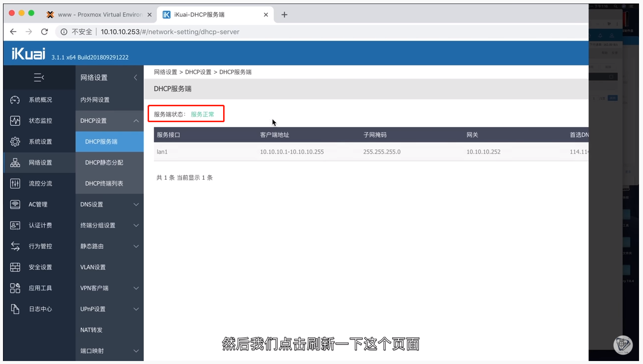Click the 客户端地址 column header
This screenshot has width=643, height=364.
(275, 135)
